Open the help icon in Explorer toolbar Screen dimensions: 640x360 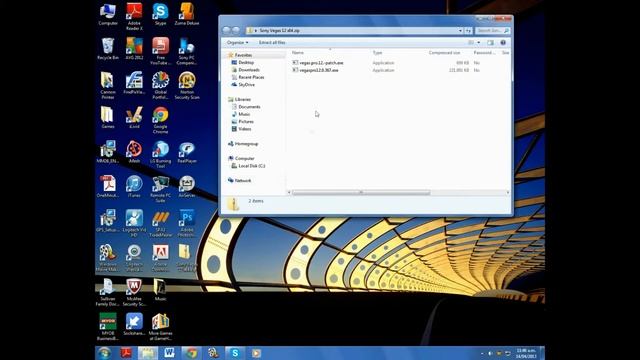(x=503, y=42)
